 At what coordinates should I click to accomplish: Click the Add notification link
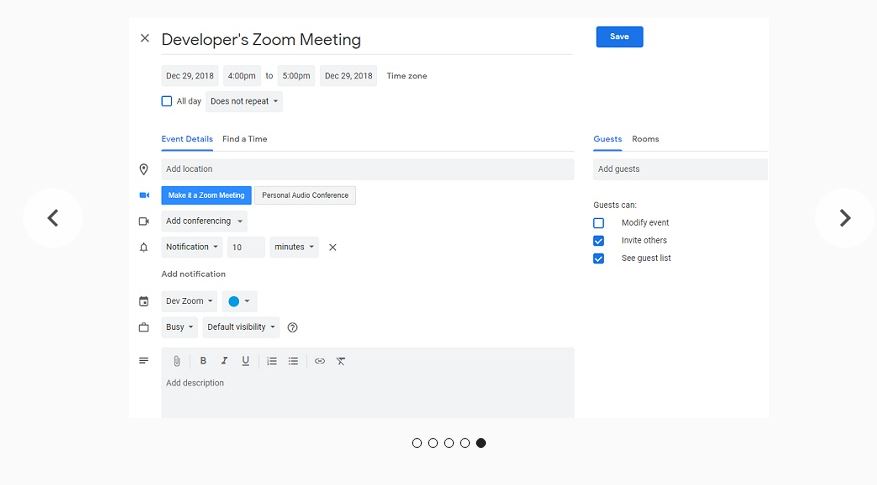194,274
